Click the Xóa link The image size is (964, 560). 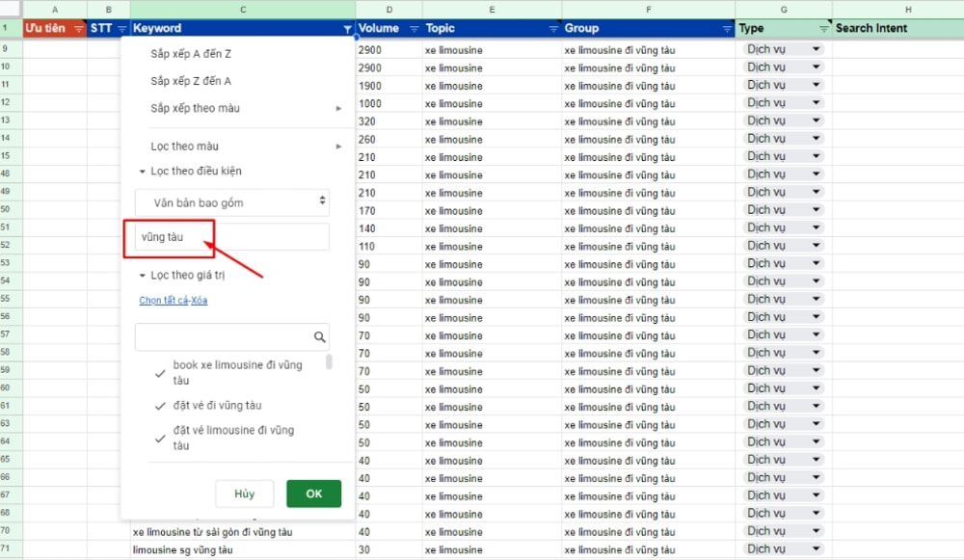tap(200, 301)
